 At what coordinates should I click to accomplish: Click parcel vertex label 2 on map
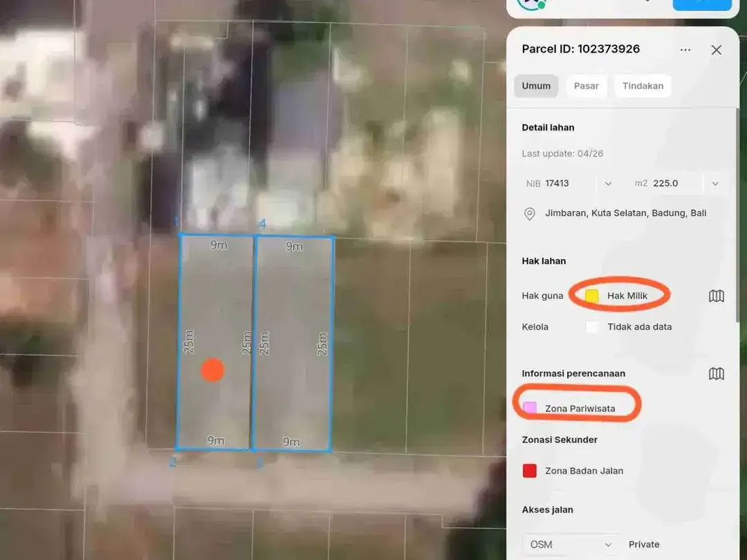(x=172, y=462)
